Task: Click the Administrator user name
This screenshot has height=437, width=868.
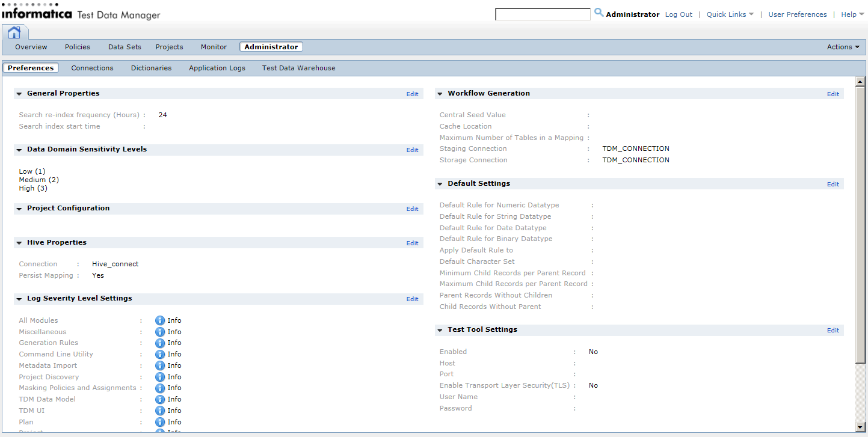Action: pyautogui.click(x=633, y=14)
